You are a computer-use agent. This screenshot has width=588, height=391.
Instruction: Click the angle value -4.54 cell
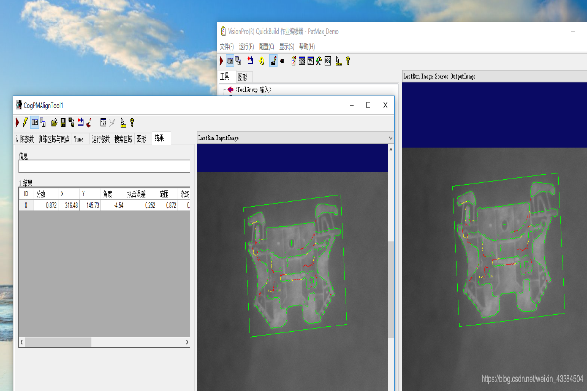(x=112, y=205)
